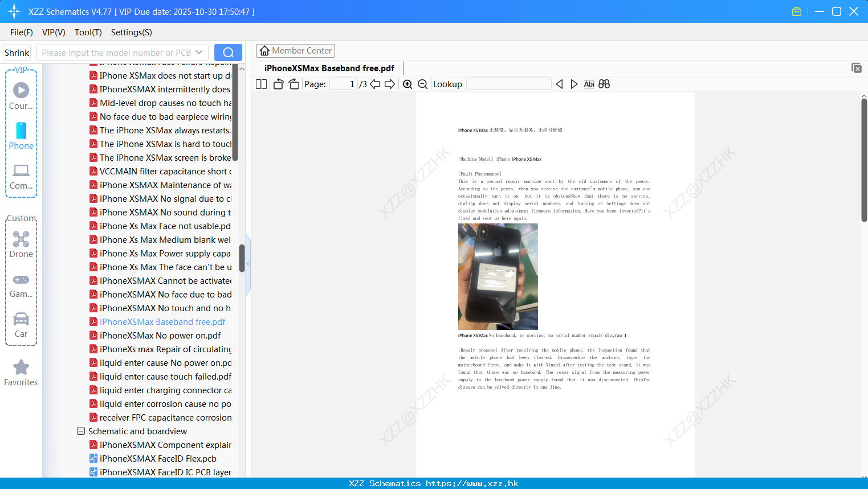Open iPhoneXSMax No power on.pdf
The height and width of the screenshot is (489, 868).
(160, 336)
